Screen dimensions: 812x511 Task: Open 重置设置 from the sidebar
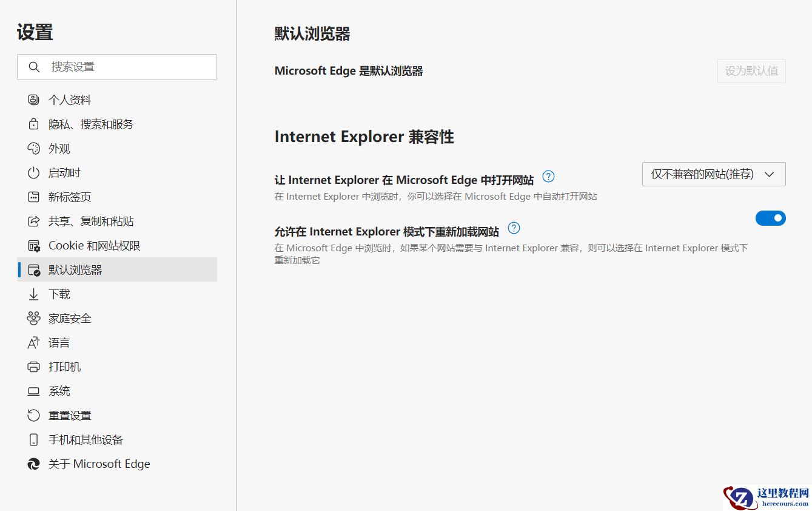[x=70, y=415]
